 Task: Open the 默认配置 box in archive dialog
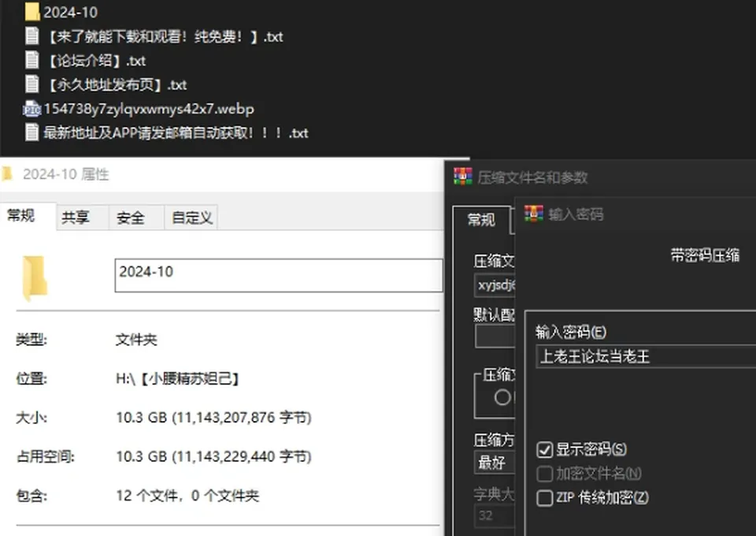[495, 336]
